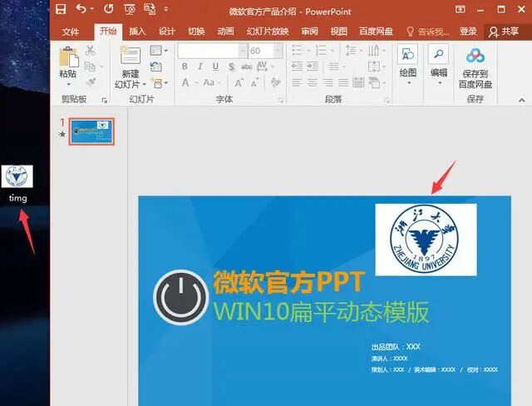This screenshot has width=532, height=406.
Task: Toggle Italic formatting
Action: click(x=200, y=67)
